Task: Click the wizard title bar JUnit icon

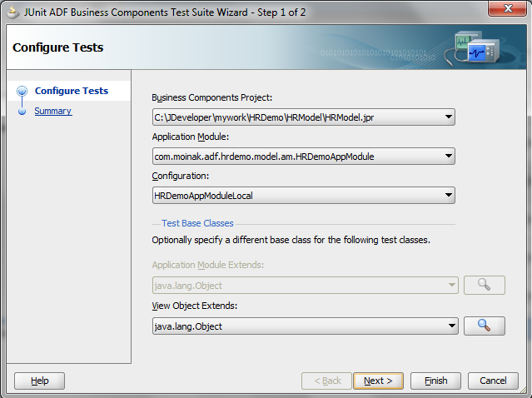Action: pyautogui.click(x=14, y=11)
